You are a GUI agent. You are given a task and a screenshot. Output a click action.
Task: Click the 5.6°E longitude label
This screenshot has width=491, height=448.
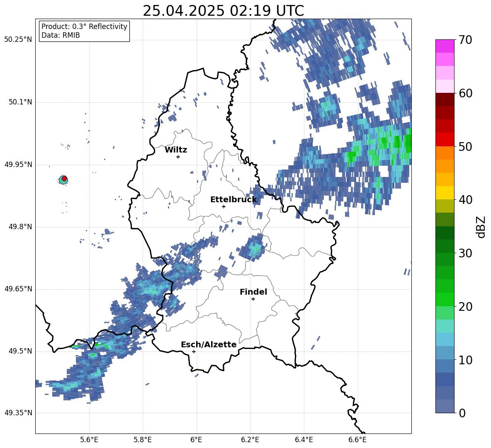click(89, 440)
